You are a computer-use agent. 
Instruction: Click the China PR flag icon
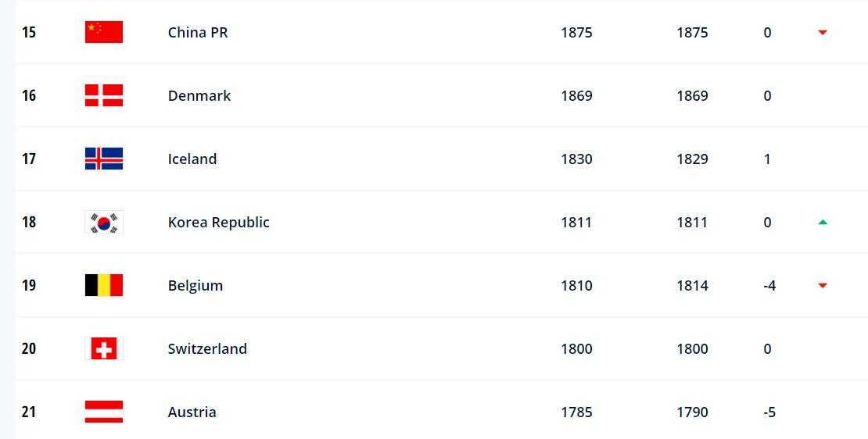coord(103,32)
